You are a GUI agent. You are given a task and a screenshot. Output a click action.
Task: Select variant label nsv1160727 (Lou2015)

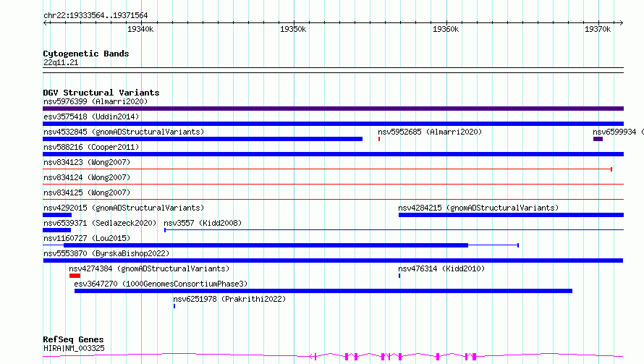[x=87, y=238]
